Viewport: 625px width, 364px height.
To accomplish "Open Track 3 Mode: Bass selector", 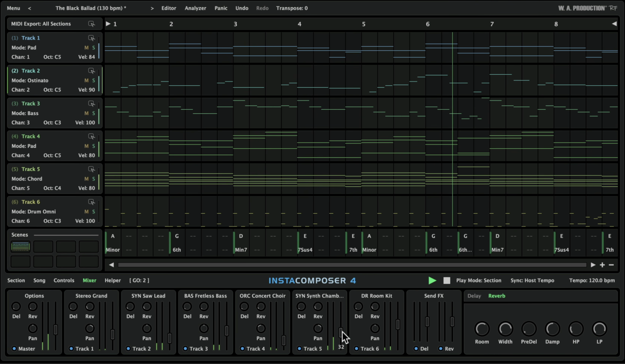I will [25, 113].
